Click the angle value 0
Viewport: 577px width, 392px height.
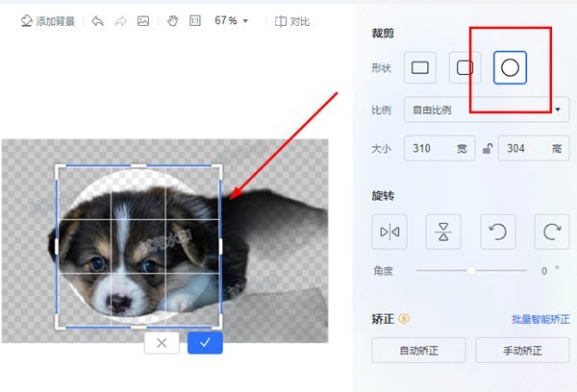click(544, 271)
